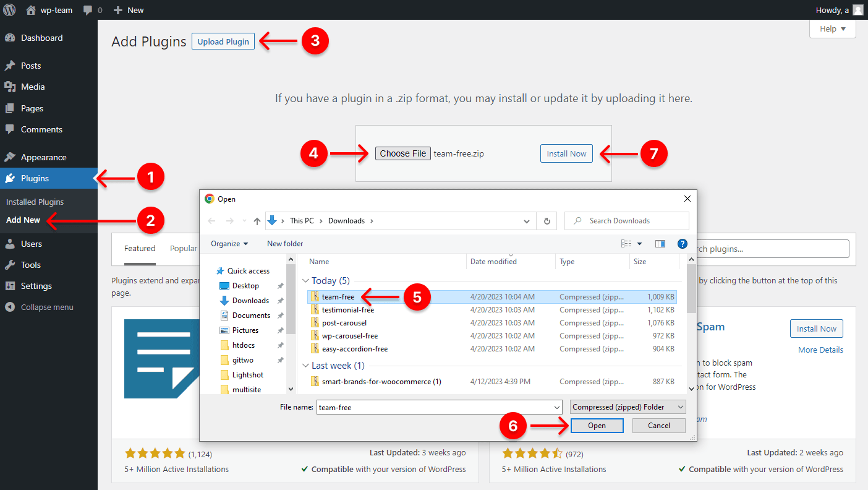Select Lightshot folder in navigation pane
868x490 pixels.
click(248, 375)
